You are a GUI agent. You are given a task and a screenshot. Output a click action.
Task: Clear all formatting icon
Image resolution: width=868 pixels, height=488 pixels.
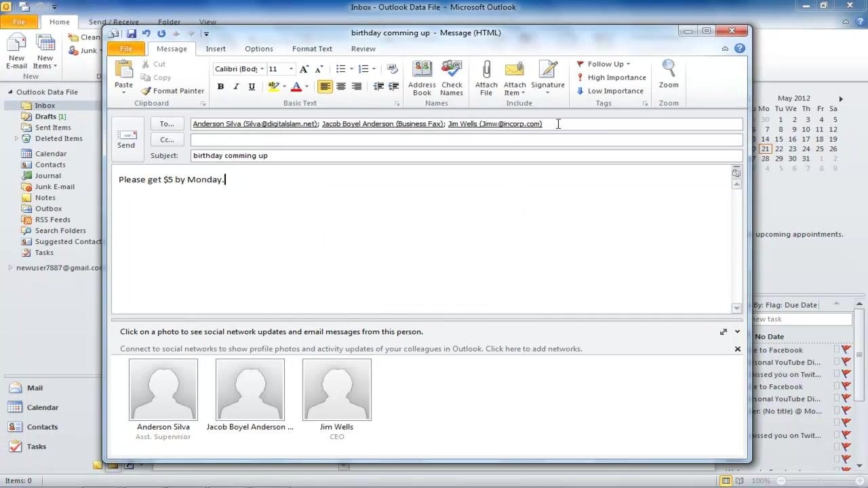tap(393, 69)
